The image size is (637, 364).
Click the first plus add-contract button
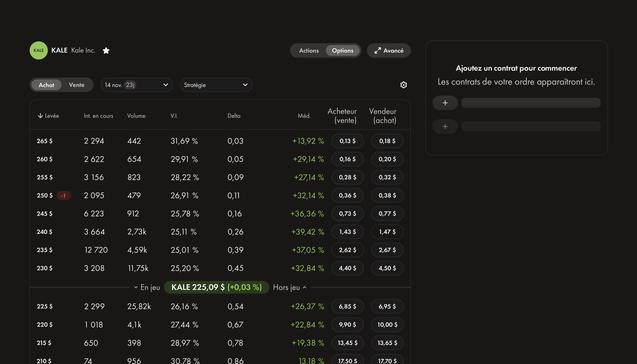[x=445, y=103]
